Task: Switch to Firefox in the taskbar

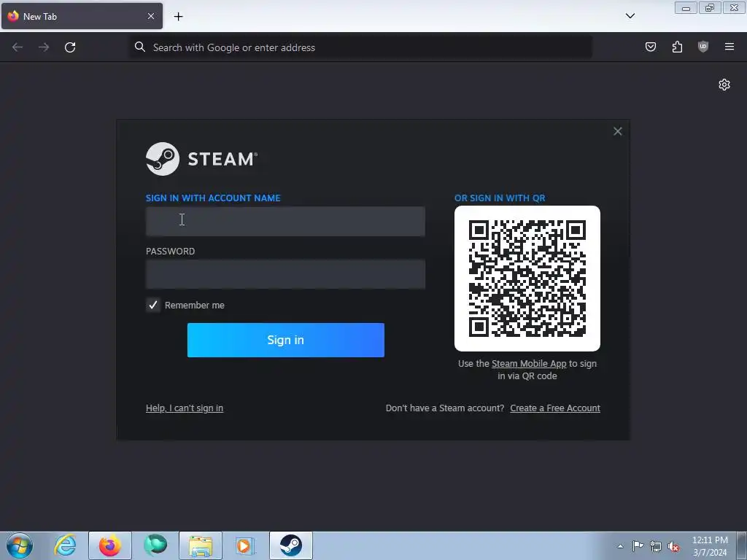Action: click(110, 545)
